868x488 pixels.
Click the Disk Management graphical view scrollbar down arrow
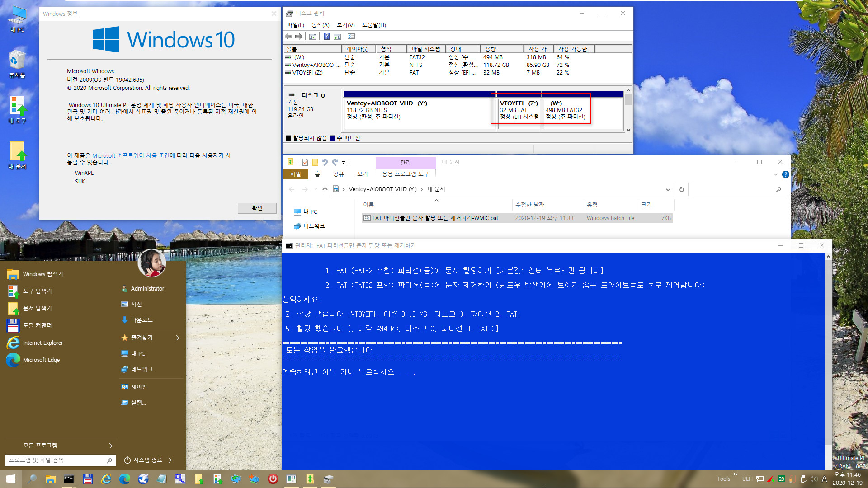pos(628,130)
